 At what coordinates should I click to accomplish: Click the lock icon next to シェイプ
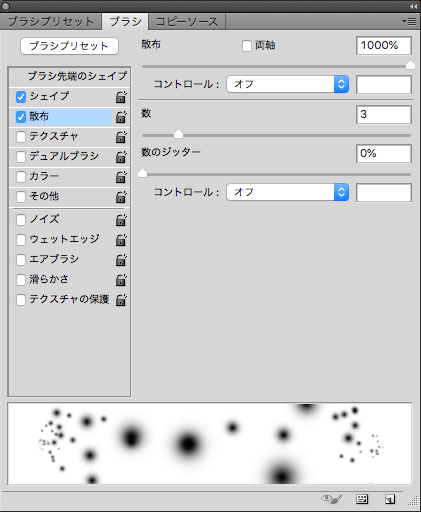pyautogui.click(x=121, y=97)
